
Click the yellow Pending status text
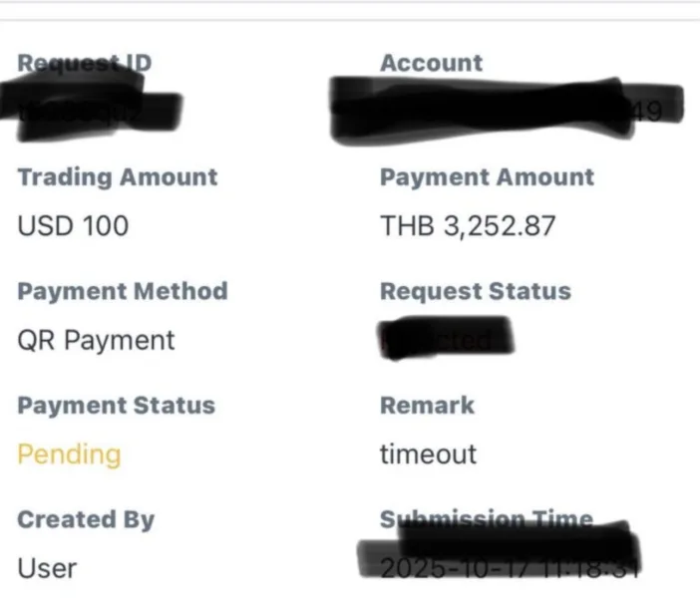point(69,454)
